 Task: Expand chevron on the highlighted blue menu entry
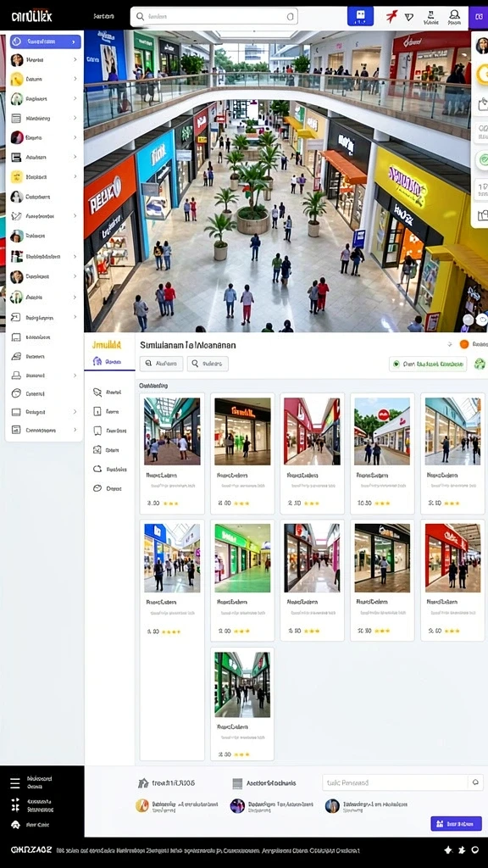[x=74, y=42]
